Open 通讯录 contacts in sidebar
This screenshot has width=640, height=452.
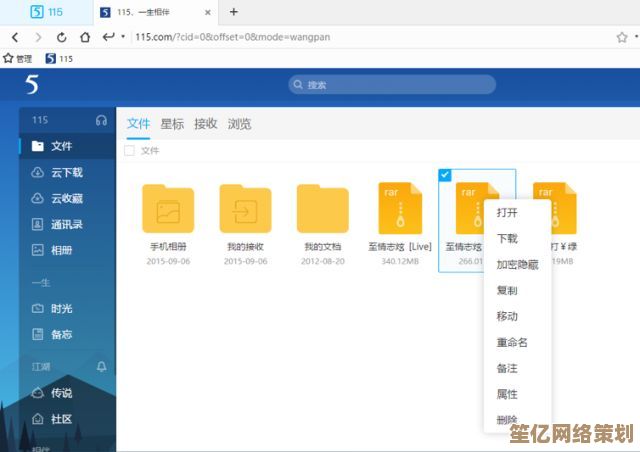[66, 224]
